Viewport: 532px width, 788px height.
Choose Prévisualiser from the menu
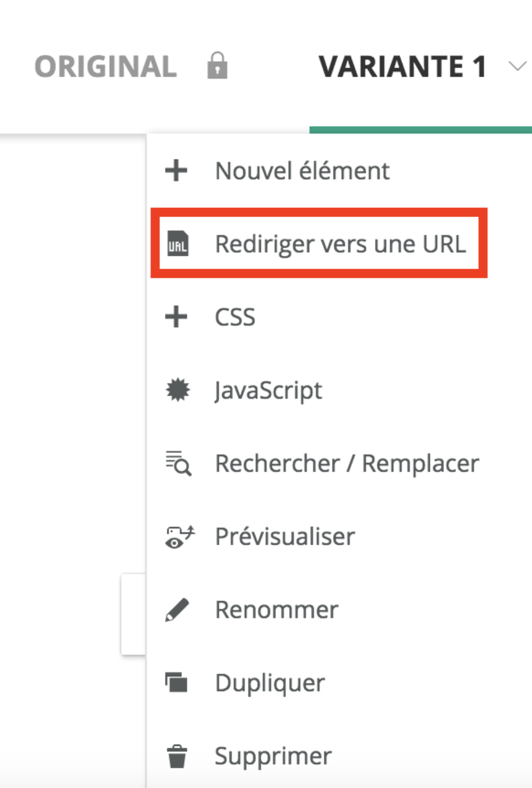pyautogui.click(x=285, y=536)
